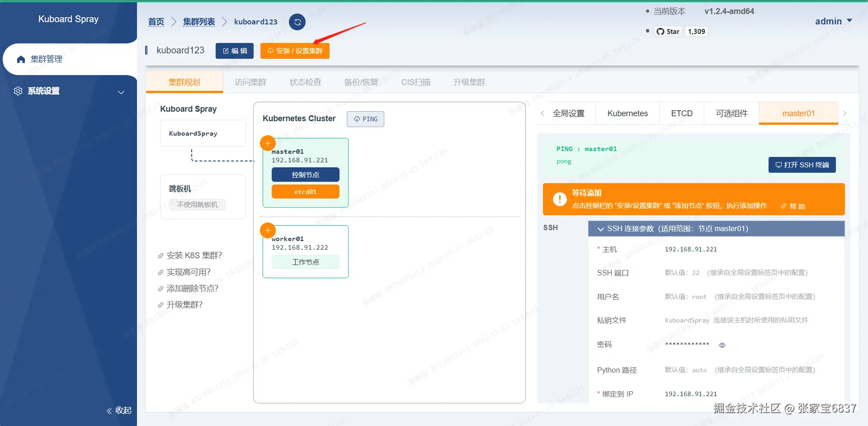Expand the 系统设置 menu

click(69, 91)
